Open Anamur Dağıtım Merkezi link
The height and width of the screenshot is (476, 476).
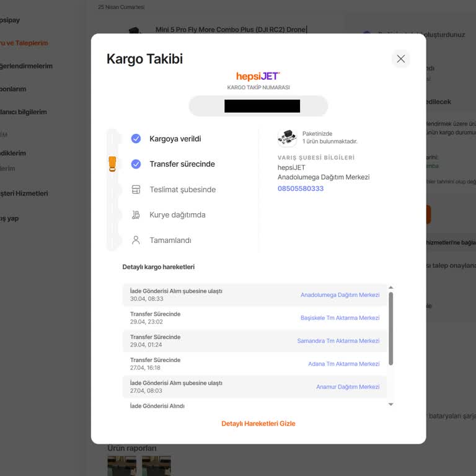(348, 387)
